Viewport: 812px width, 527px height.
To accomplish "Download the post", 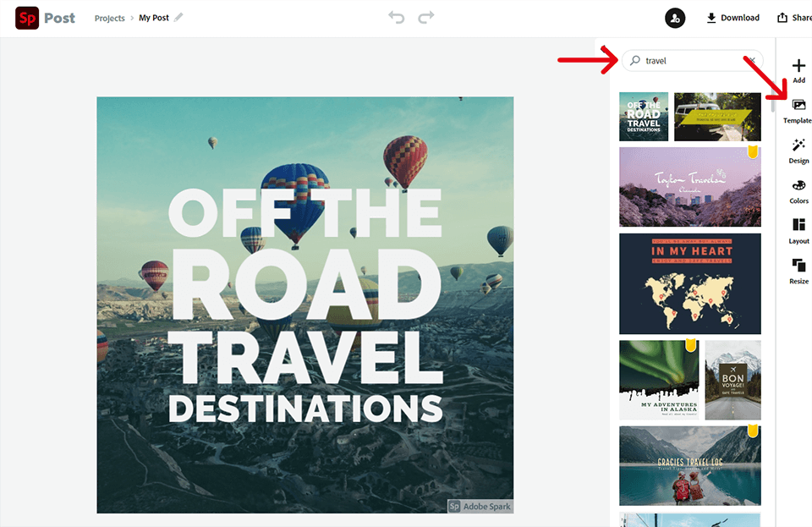I will tap(732, 18).
